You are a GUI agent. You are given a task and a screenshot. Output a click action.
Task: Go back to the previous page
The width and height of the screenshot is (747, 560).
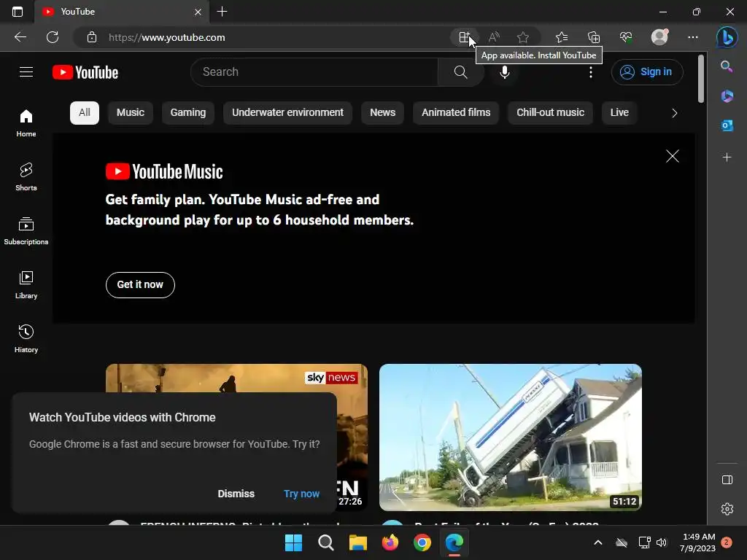pyautogui.click(x=20, y=37)
